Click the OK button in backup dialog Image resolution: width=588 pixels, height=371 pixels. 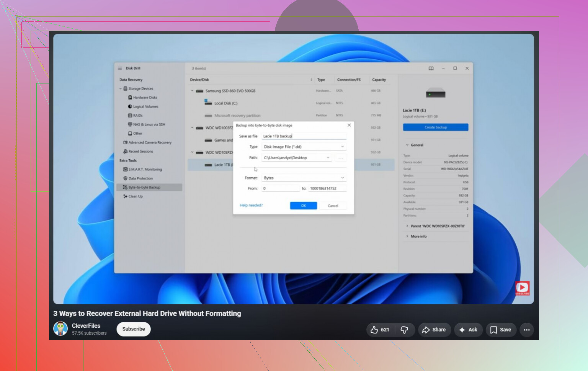point(303,206)
